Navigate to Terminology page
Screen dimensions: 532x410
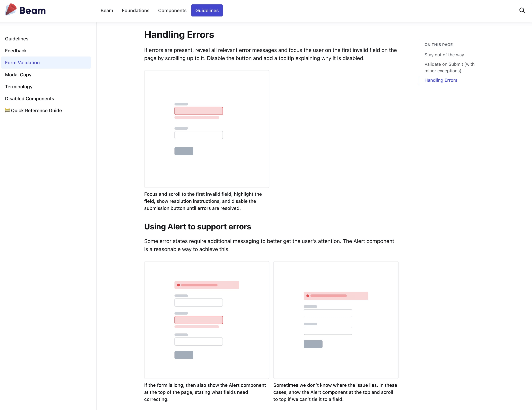point(19,87)
